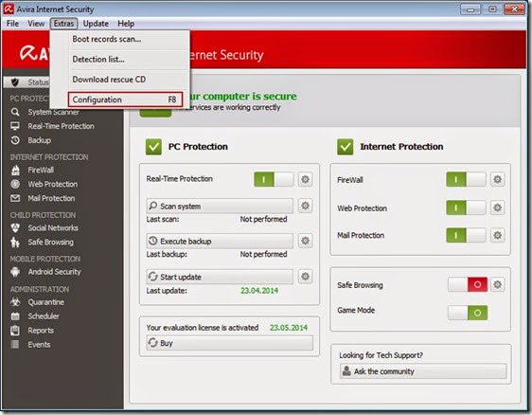Open Configuration from Extras menu
Viewport: 532px width, 415px height.
click(x=125, y=99)
